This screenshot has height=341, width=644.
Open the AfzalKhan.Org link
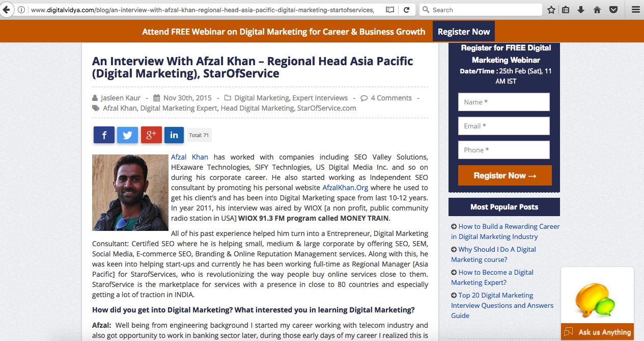coord(345,188)
